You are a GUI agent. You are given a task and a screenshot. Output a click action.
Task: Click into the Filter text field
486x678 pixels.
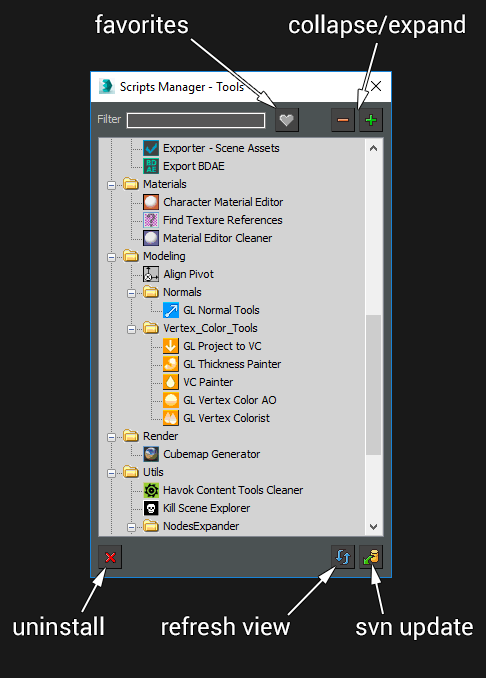coord(196,120)
